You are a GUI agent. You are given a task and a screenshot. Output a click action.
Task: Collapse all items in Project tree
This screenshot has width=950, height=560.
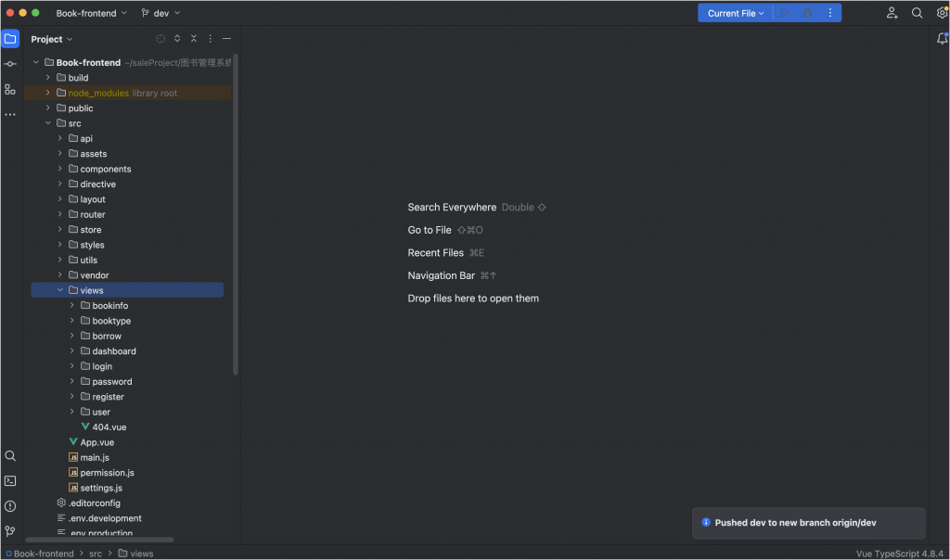(194, 39)
